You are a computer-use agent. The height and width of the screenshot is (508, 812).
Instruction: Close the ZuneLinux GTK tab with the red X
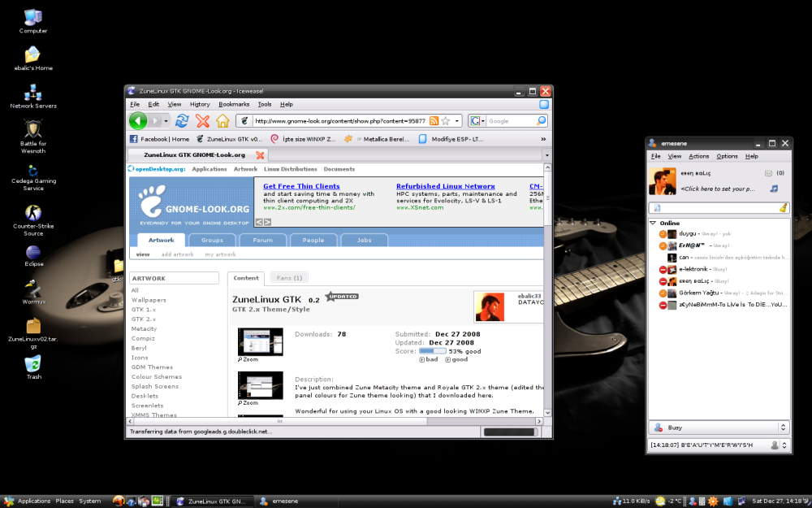[260, 155]
